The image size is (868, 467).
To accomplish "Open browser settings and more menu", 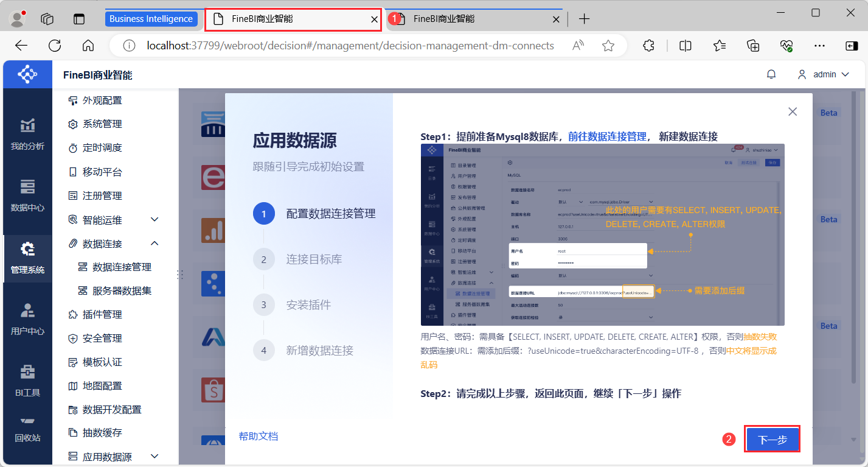I will [820, 46].
